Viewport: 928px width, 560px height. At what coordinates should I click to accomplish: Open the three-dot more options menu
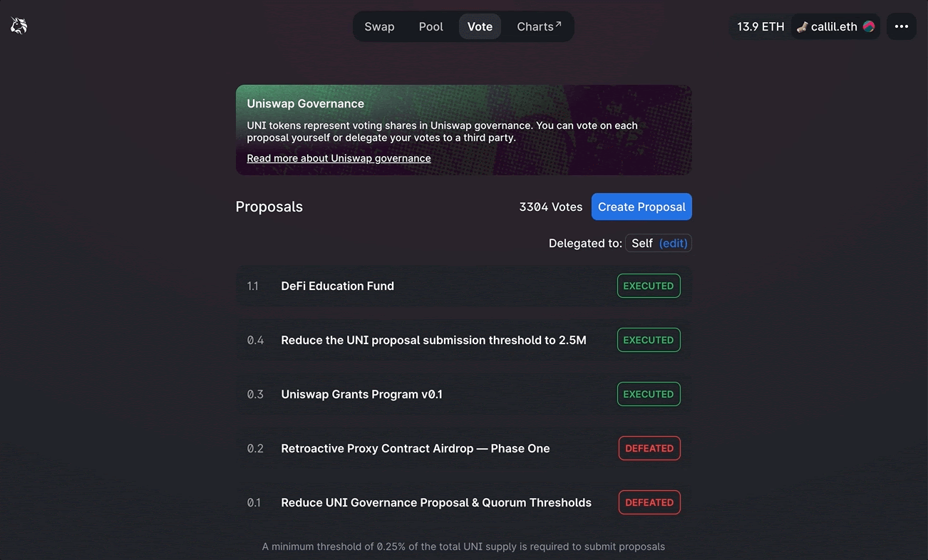point(901,26)
